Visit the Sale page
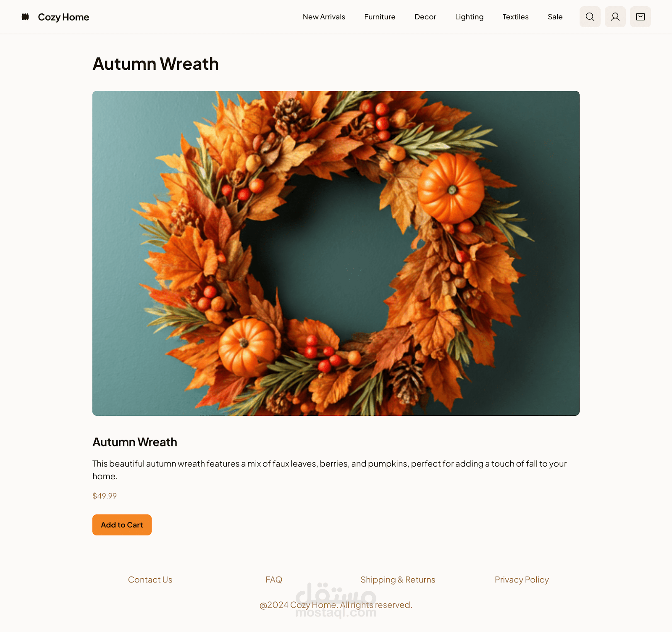This screenshot has height=632, width=672. pyautogui.click(x=555, y=17)
